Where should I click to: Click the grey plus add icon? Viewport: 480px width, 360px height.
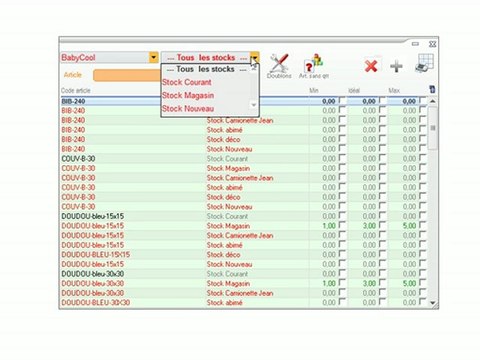click(x=396, y=66)
